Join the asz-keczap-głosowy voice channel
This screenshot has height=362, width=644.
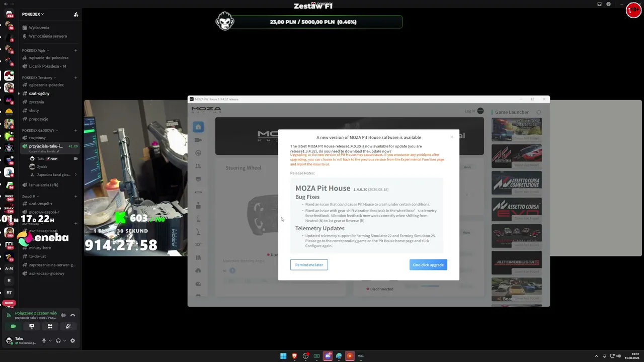point(46,274)
